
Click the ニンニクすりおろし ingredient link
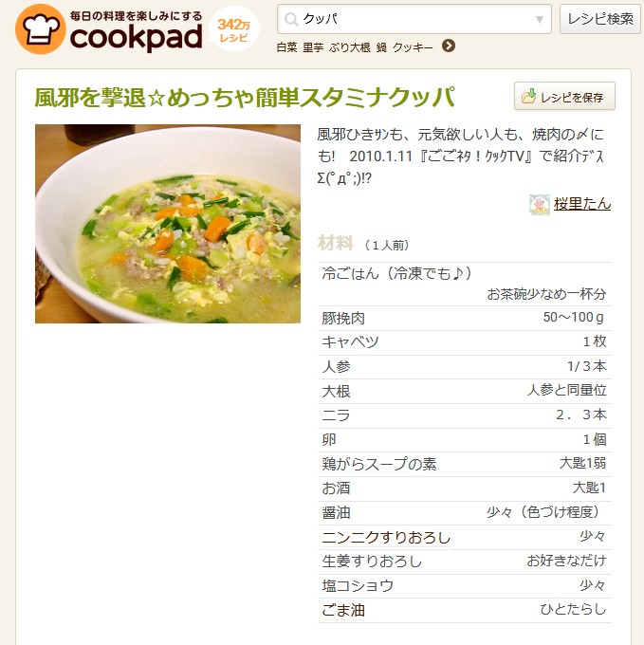[386, 537]
